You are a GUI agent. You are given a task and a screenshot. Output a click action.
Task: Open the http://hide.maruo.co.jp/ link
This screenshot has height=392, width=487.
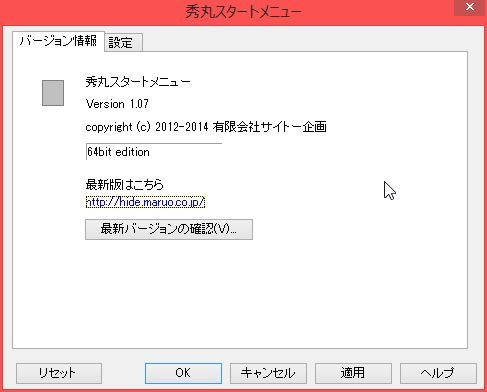pos(145,202)
